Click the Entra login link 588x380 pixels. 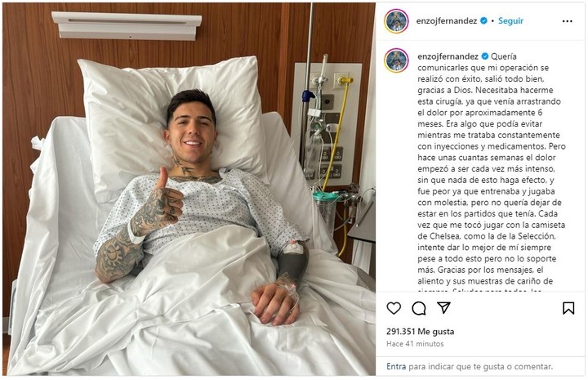(x=396, y=366)
